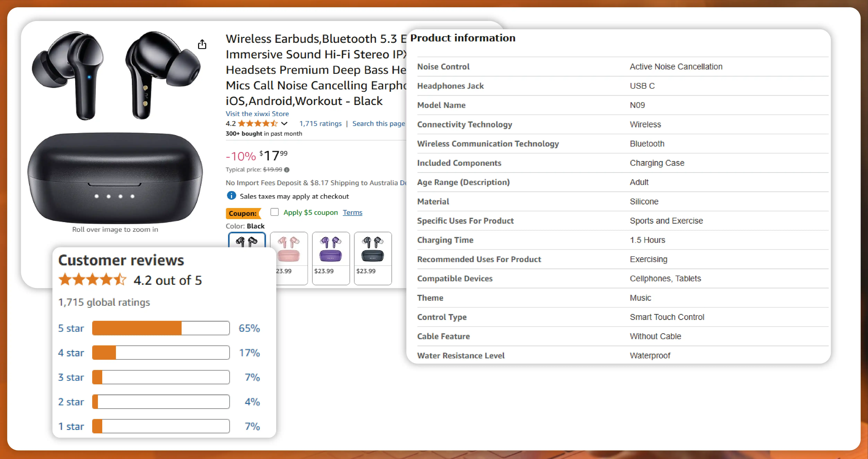This screenshot has width=868, height=459.
Task: Click the 'N09' model name value
Action: pyautogui.click(x=637, y=105)
